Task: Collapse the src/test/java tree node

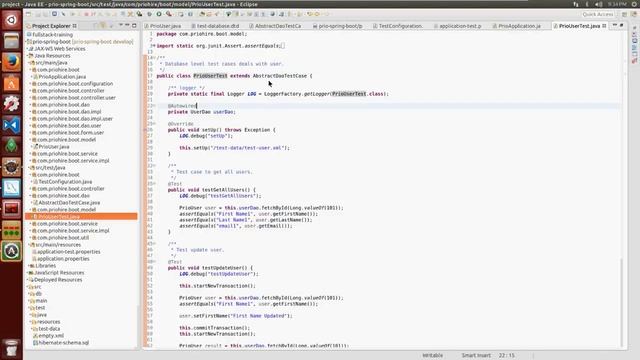Action: point(30,168)
